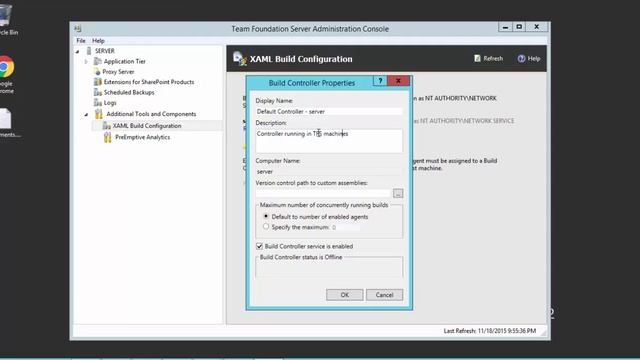Maximize the Administration Console window
The height and width of the screenshot is (360, 640).
[x=519, y=27]
